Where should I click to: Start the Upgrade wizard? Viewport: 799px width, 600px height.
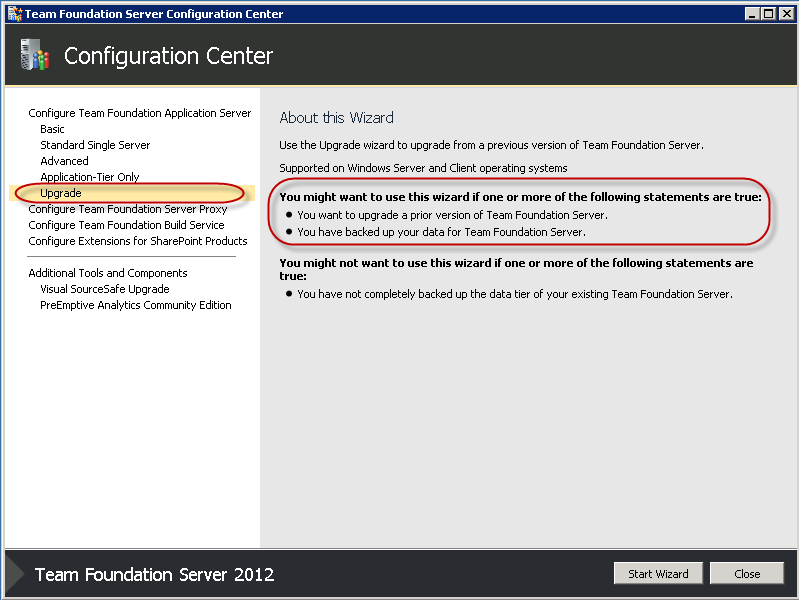(658, 573)
